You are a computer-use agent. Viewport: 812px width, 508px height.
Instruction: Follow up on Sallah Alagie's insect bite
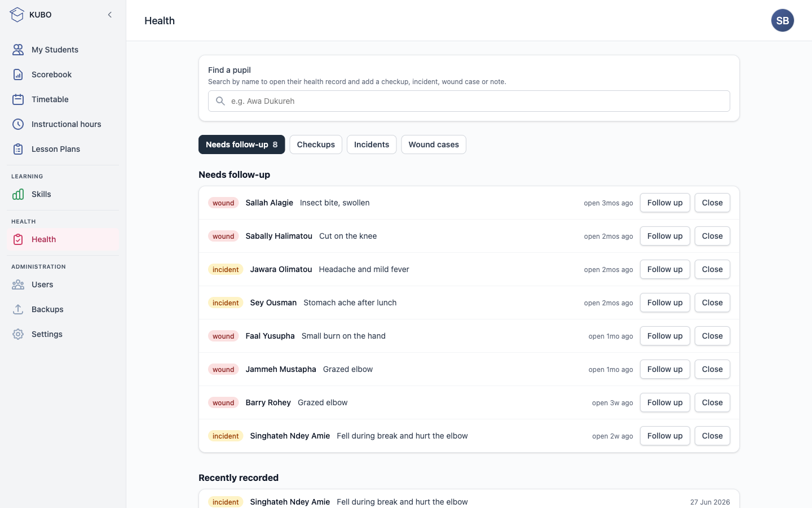[x=665, y=203]
